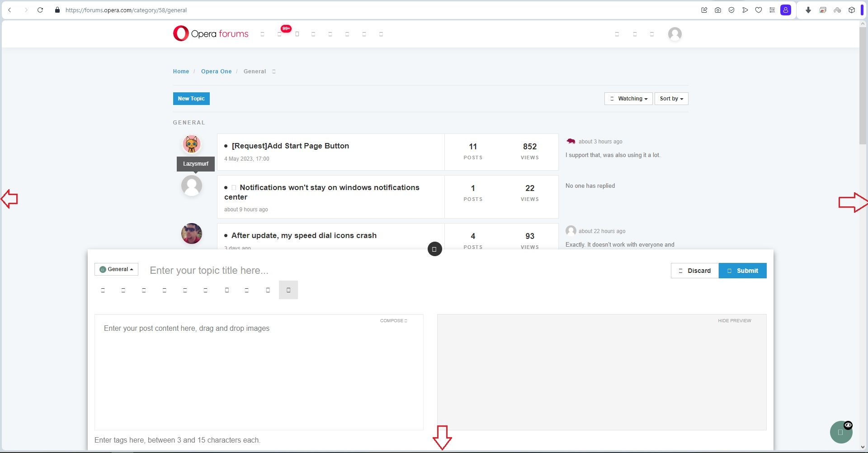The height and width of the screenshot is (453, 868).
Task: Click the eye-badged round button at bottom right
Action: tap(841, 432)
